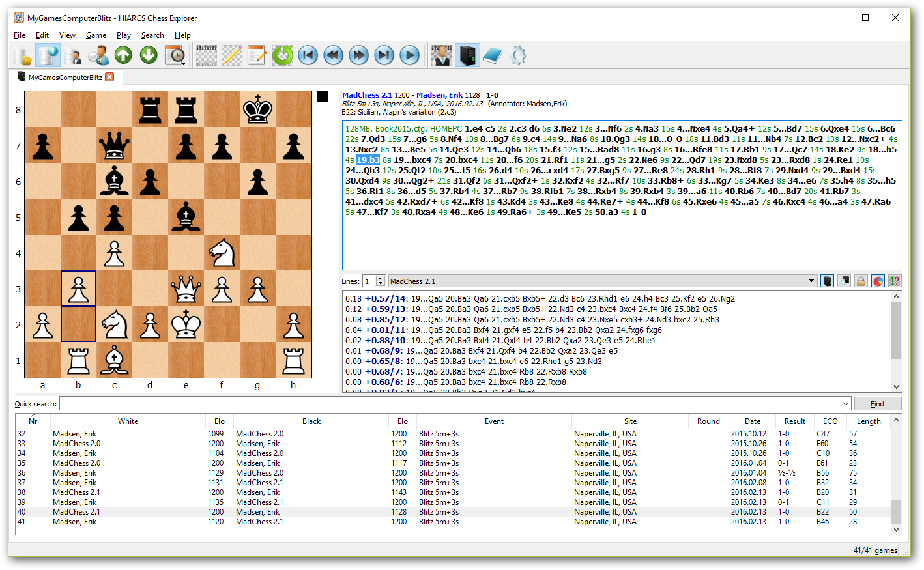Sort game list by Date column
Viewport: 924px width, 570px height.
click(x=753, y=421)
